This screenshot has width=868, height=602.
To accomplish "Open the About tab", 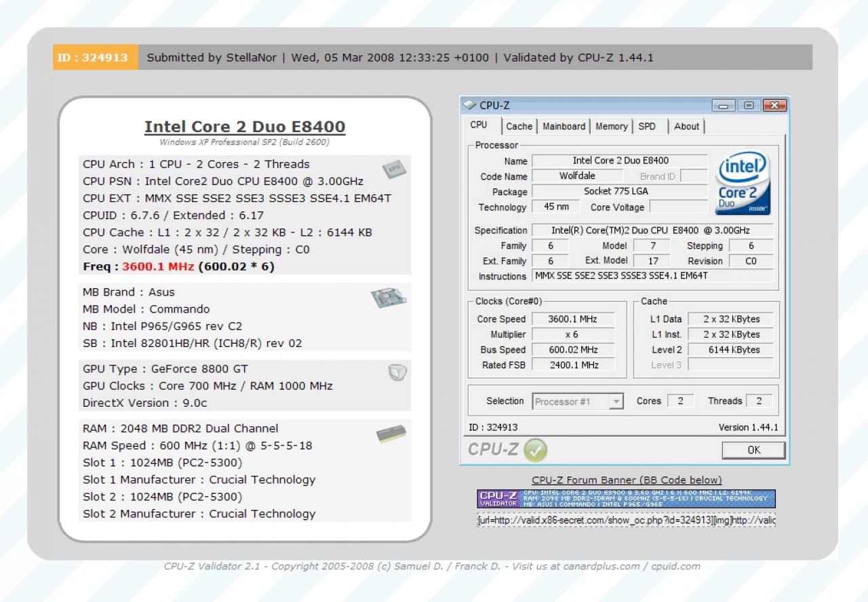I will click(686, 126).
